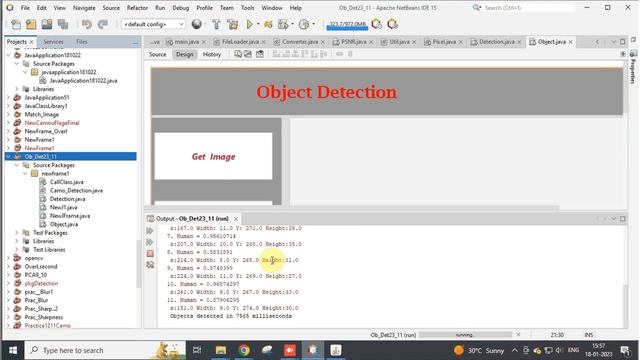
Task: Click the Build Project hammer icon
Action: tap(216, 24)
